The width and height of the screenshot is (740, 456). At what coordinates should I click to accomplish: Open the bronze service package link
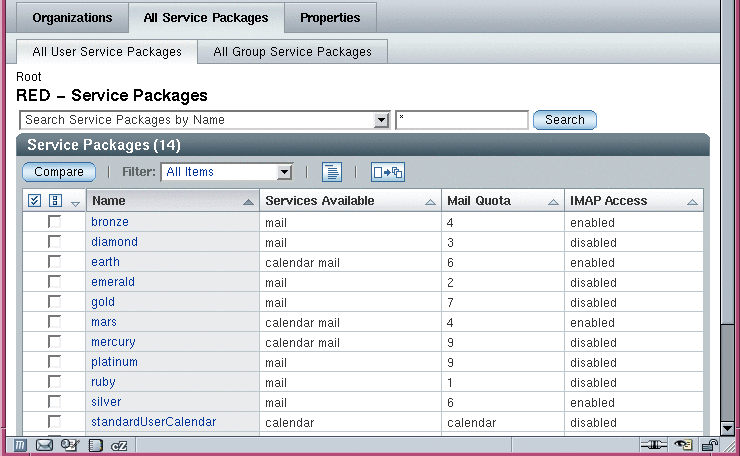tap(110, 222)
